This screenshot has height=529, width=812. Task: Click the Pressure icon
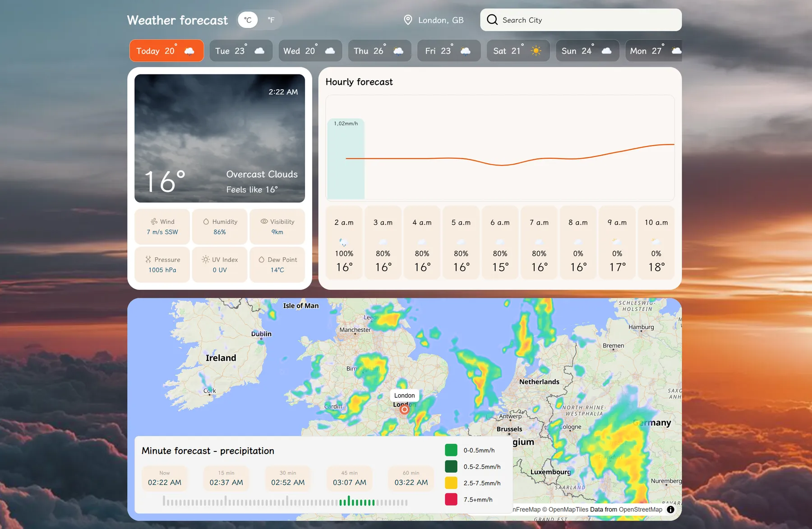pyautogui.click(x=148, y=259)
